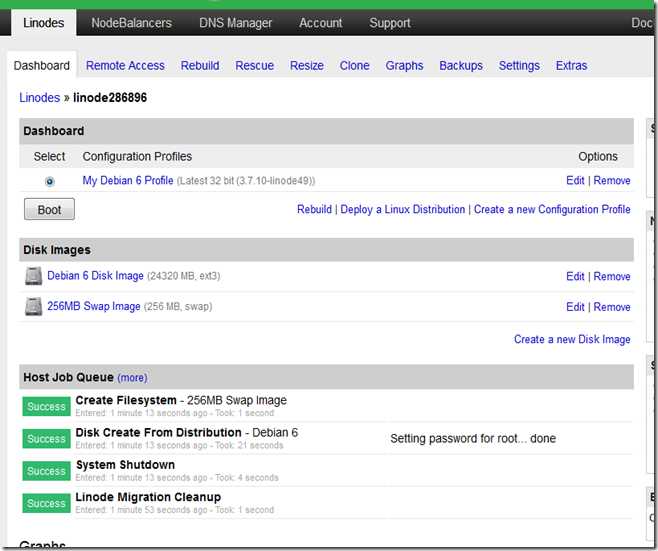
Task: Edit the Debian 6 Disk Image
Action: pyautogui.click(x=575, y=276)
